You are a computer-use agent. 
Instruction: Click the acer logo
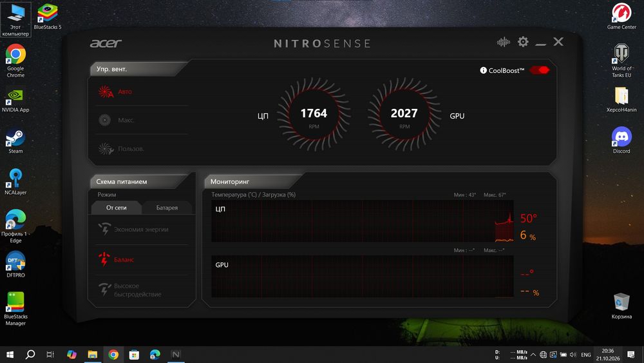[x=106, y=43]
